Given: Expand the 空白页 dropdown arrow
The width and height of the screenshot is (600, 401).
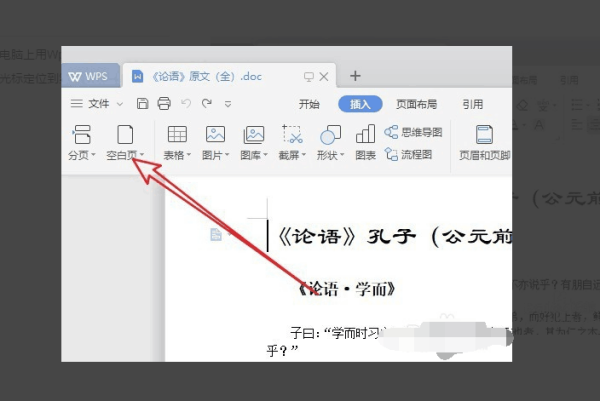Looking at the screenshot, I should (x=142, y=155).
